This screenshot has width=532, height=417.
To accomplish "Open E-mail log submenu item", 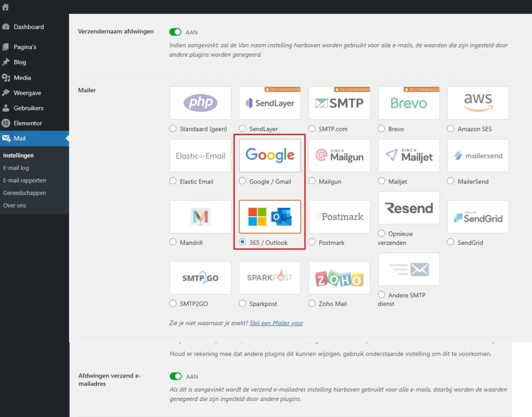I will pyautogui.click(x=16, y=168).
